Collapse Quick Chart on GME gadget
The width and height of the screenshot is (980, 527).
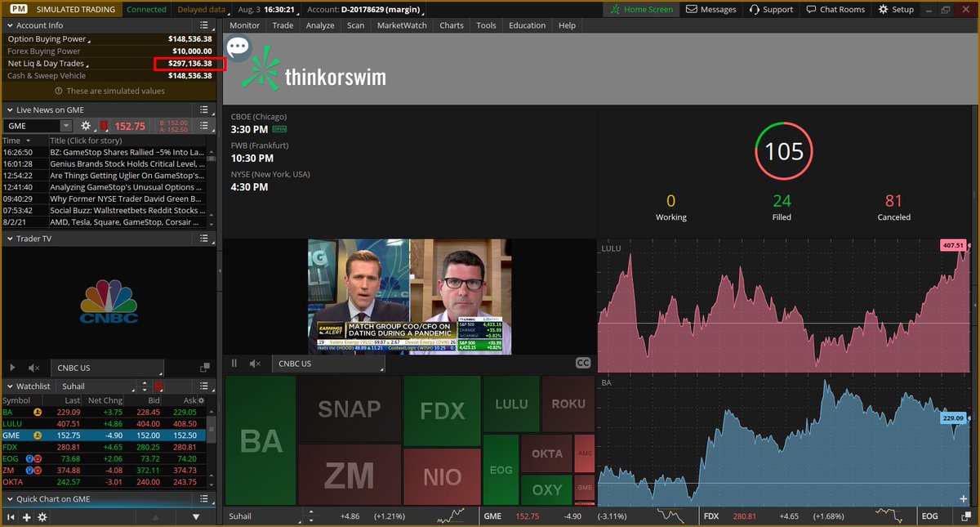point(8,498)
